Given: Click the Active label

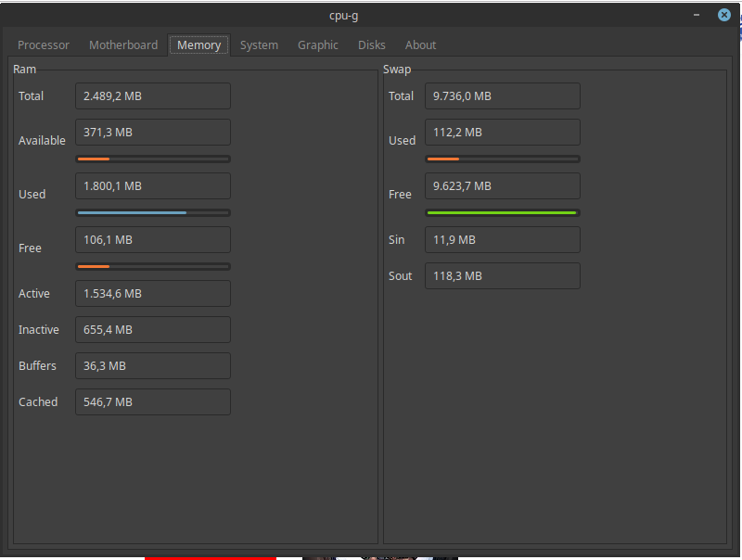Looking at the screenshot, I should coord(34,293).
